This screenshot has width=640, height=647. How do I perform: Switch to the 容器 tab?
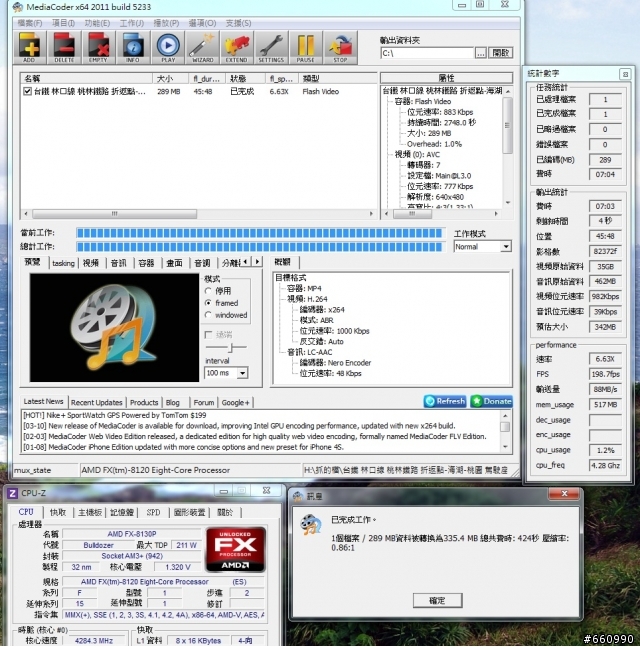146,263
